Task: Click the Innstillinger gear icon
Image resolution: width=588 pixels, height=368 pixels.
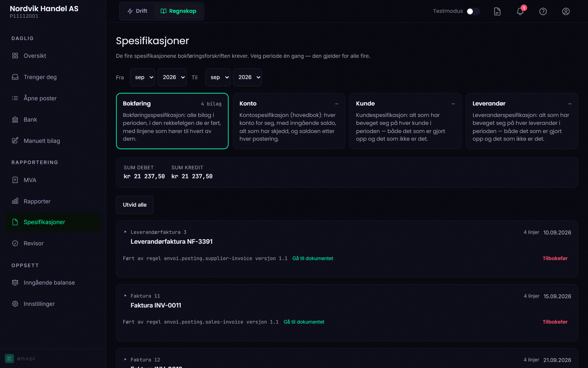Action: coord(15,304)
